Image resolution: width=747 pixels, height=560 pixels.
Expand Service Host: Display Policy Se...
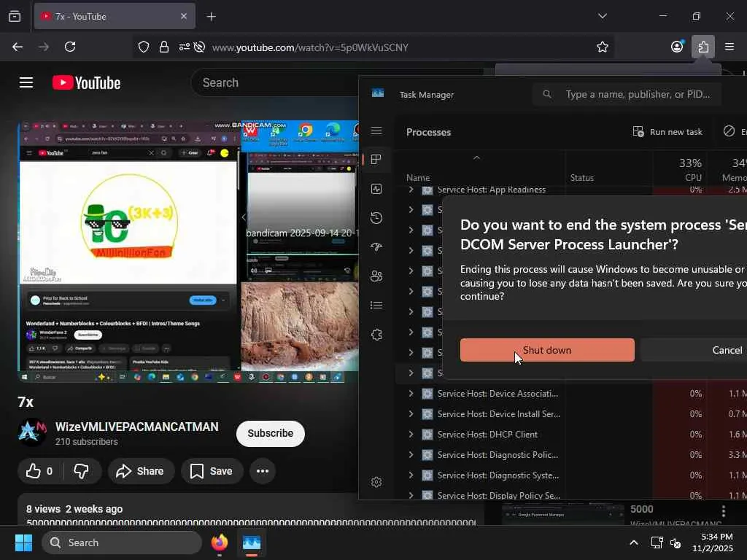[411, 495]
